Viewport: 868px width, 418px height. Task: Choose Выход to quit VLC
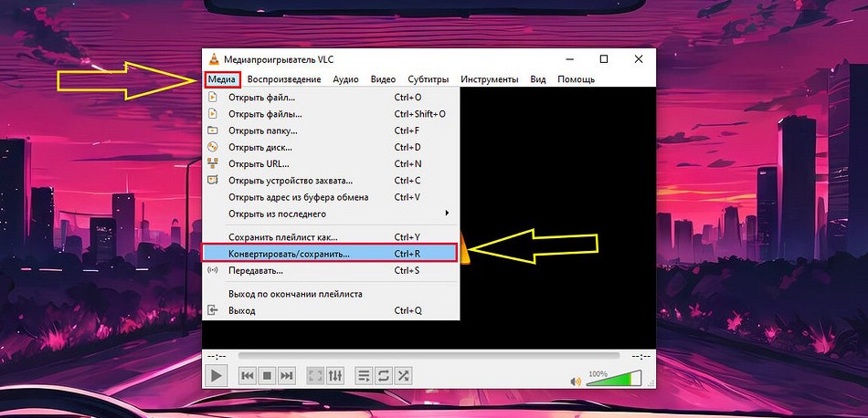click(x=331, y=310)
